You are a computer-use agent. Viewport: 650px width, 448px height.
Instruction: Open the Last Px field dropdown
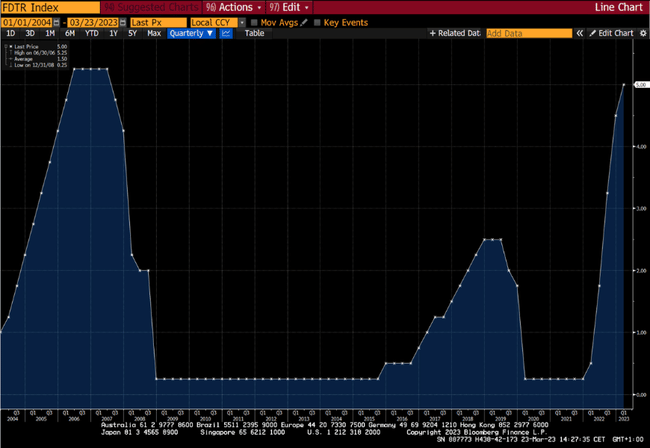156,21
